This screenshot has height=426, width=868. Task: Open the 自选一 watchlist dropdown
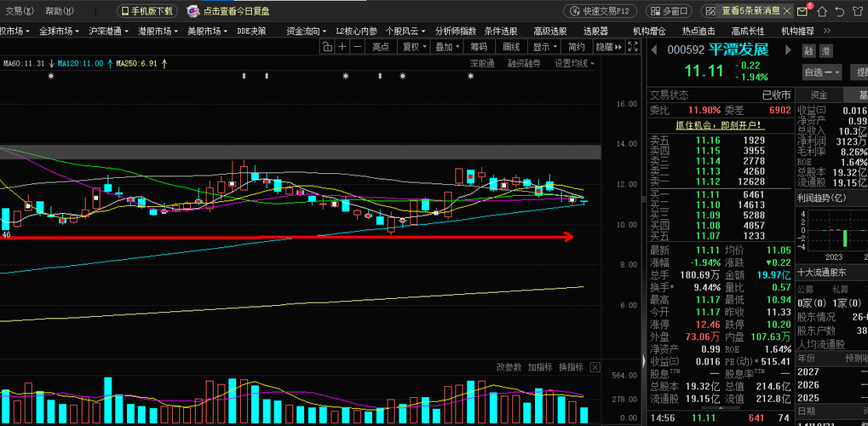click(822, 72)
